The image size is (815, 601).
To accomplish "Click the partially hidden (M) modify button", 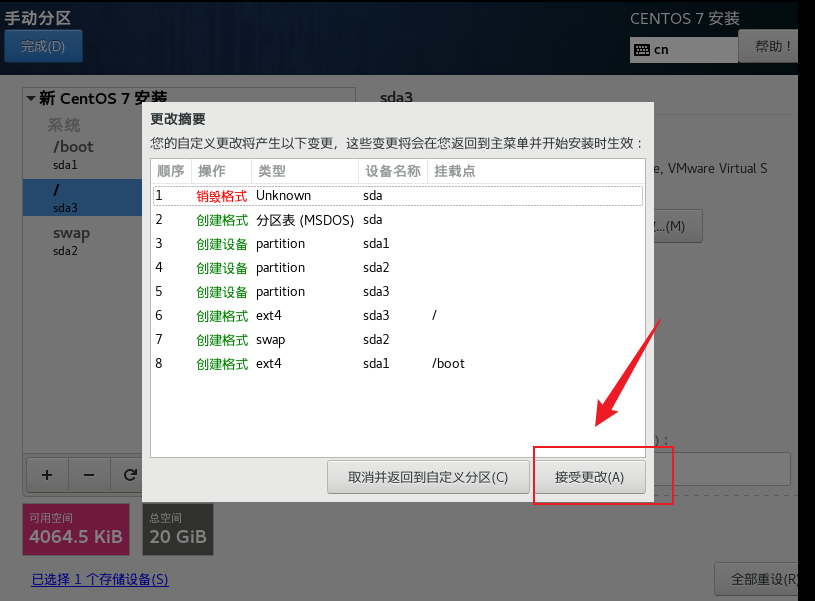I will pyautogui.click(x=678, y=226).
